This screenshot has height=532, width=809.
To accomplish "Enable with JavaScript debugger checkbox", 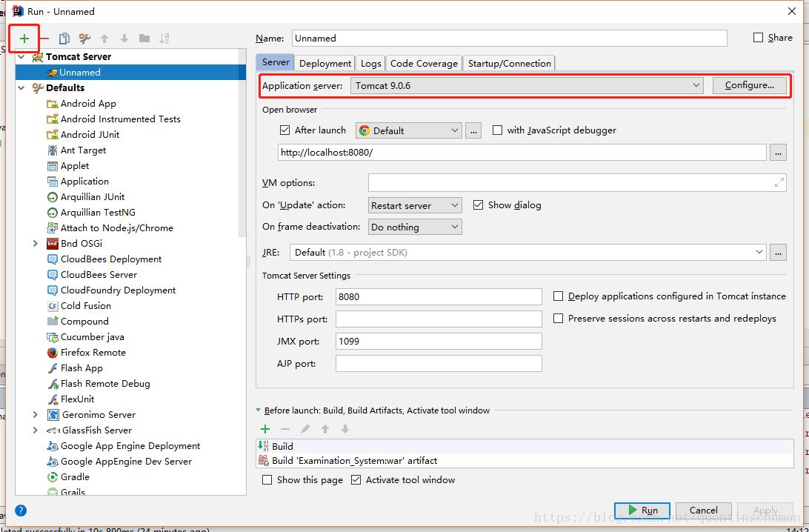I will pos(497,130).
